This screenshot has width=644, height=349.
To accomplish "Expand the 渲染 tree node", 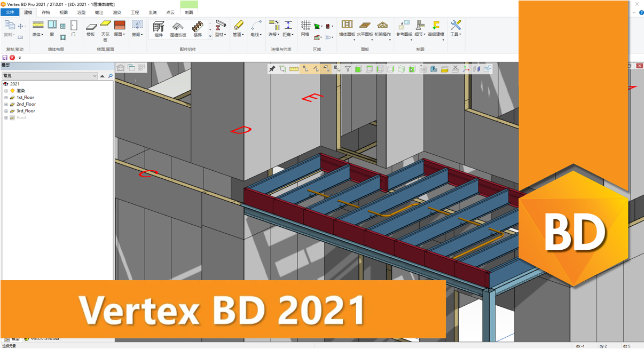I will pyautogui.click(x=6, y=91).
